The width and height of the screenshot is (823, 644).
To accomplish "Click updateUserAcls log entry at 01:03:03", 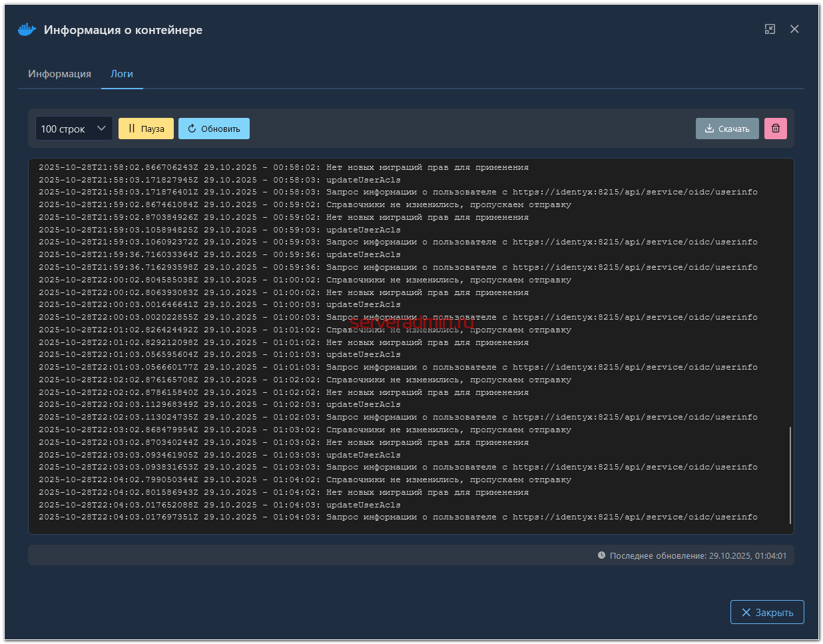I will pyautogui.click(x=363, y=456).
